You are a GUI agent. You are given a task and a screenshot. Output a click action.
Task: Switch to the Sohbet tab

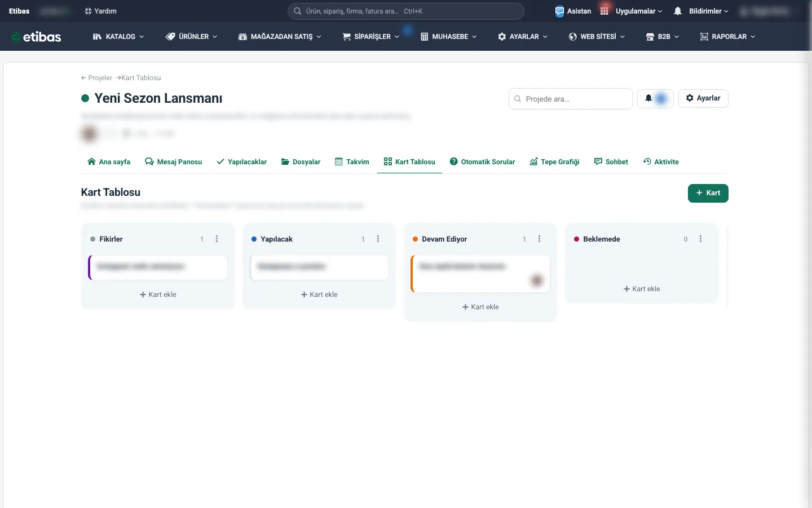tap(611, 162)
